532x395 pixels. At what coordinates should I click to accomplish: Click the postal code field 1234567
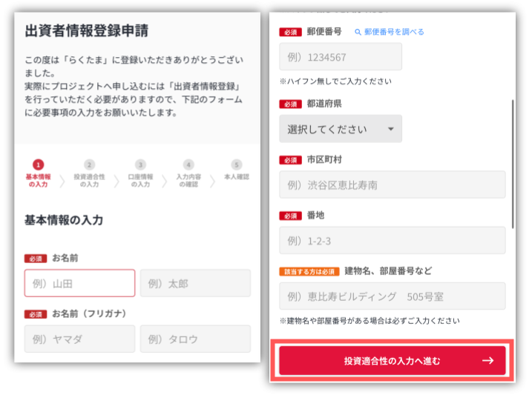(340, 57)
